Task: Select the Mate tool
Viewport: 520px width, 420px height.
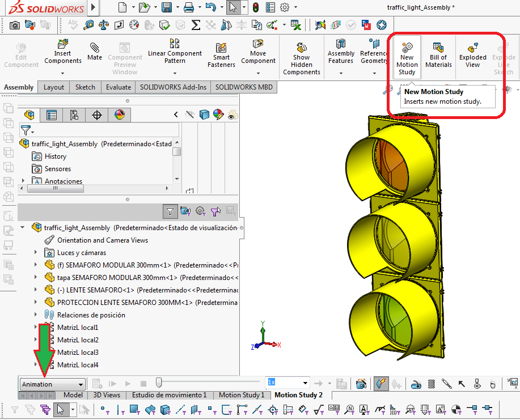Action: 94,54
